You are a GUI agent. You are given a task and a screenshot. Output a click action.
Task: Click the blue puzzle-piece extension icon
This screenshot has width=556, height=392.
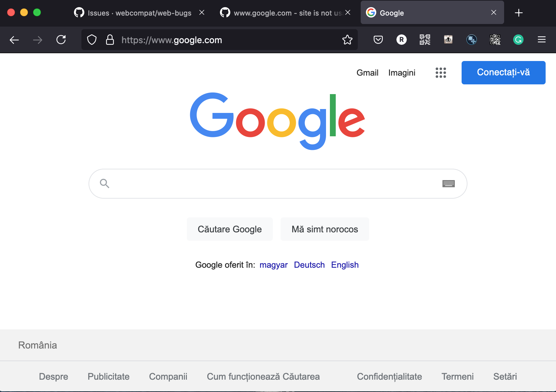click(x=472, y=40)
